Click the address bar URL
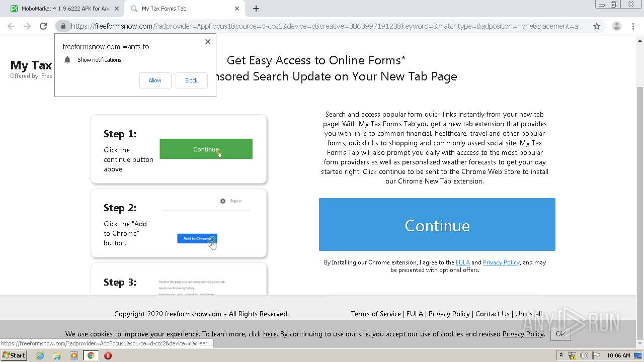 coord(327,26)
